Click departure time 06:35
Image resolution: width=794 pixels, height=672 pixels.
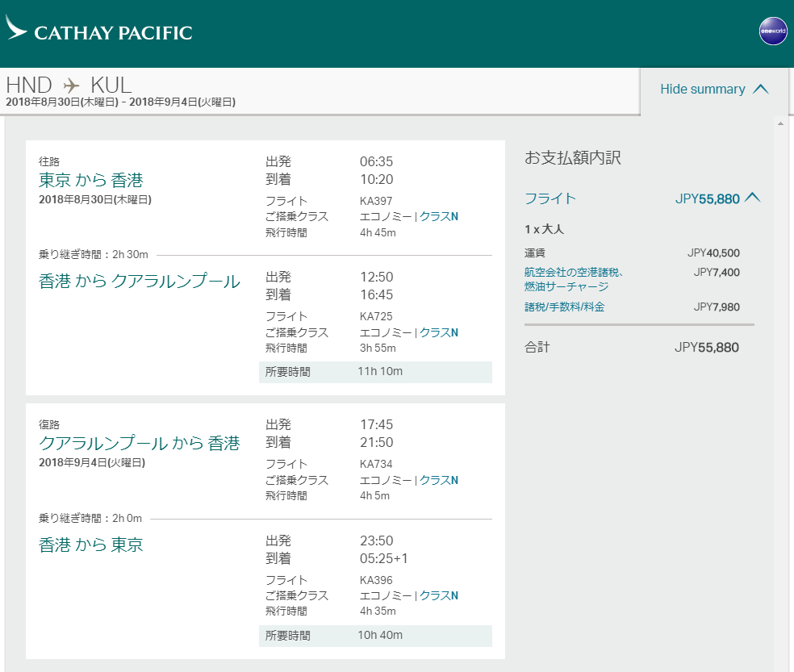click(376, 161)
